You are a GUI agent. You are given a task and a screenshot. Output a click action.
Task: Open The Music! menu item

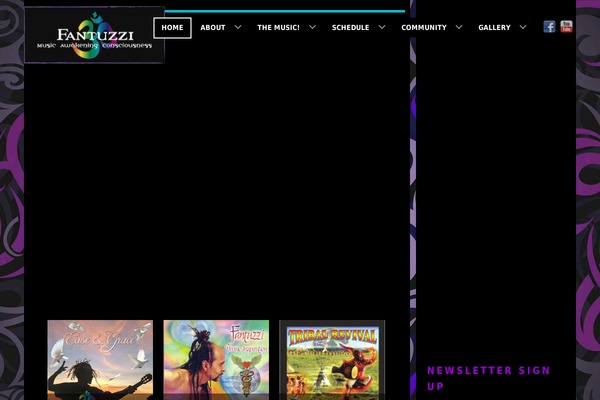pyautogui.click(x=278, y=28)
